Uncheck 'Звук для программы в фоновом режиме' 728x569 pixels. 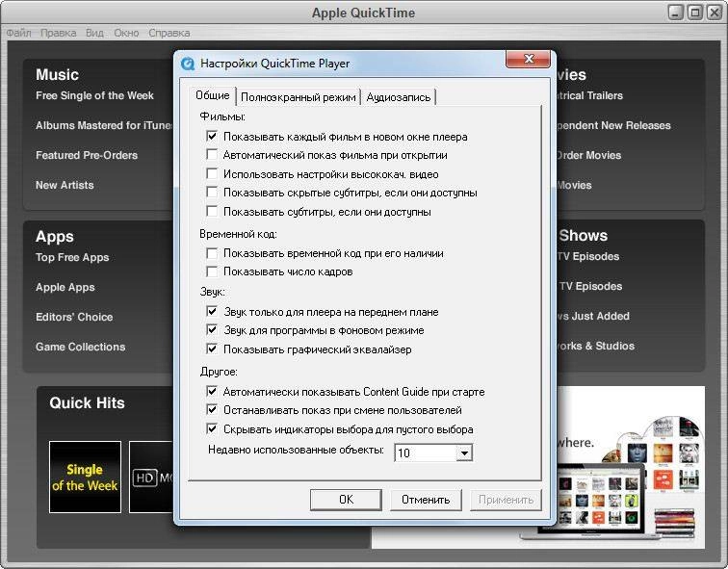tap(212, 330)
